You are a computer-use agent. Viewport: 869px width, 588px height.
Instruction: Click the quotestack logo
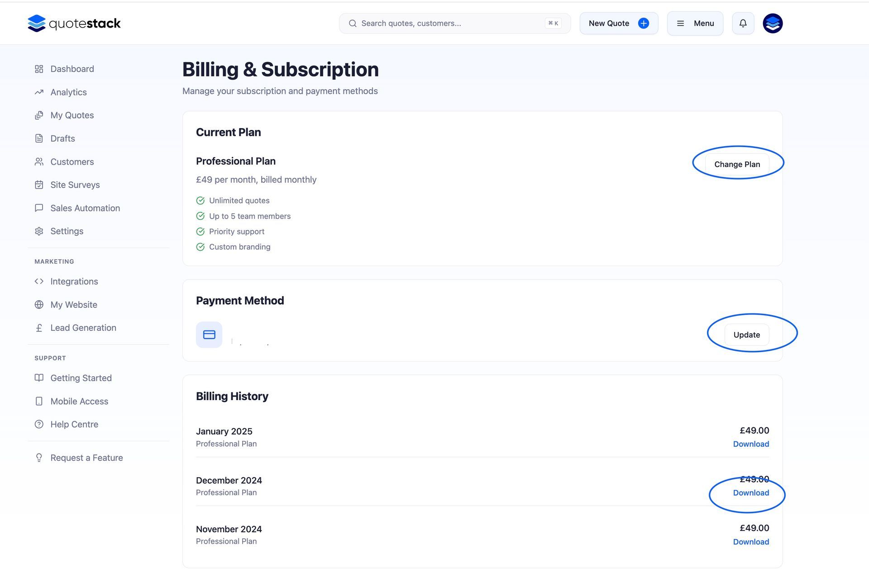[x=74, y=23]
